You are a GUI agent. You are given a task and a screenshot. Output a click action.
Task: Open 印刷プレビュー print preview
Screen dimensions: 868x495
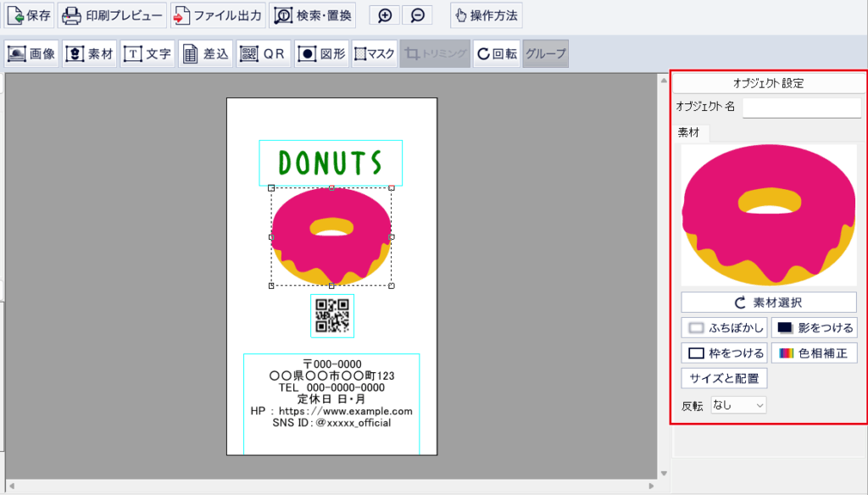coord(112,15)
